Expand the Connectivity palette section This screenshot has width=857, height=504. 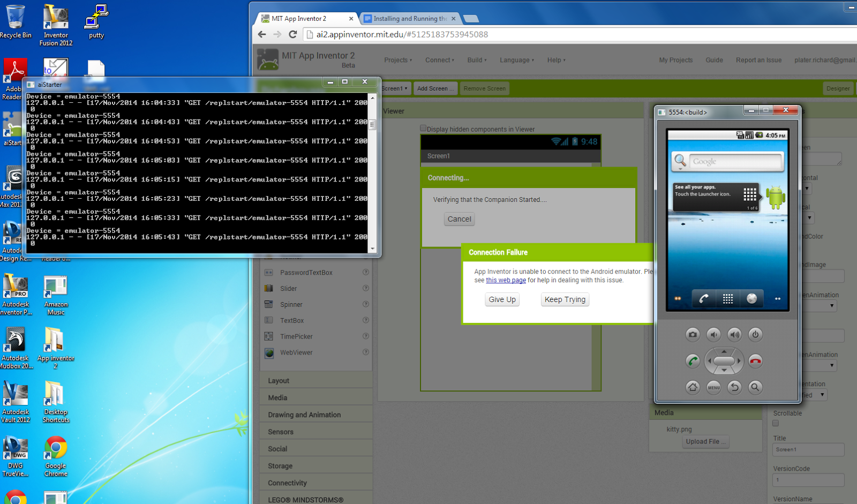(316, 483)
